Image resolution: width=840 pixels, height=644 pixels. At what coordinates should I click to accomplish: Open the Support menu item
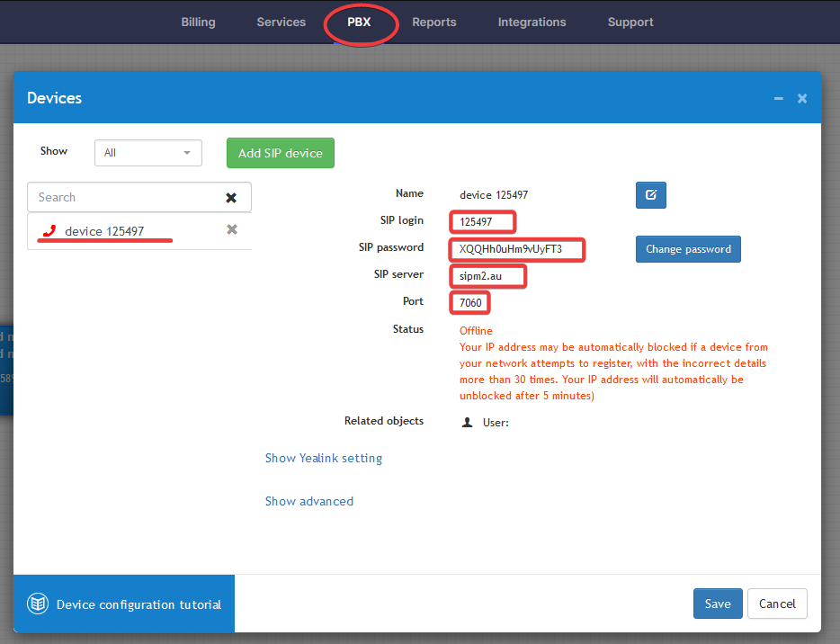pos(630,22)
